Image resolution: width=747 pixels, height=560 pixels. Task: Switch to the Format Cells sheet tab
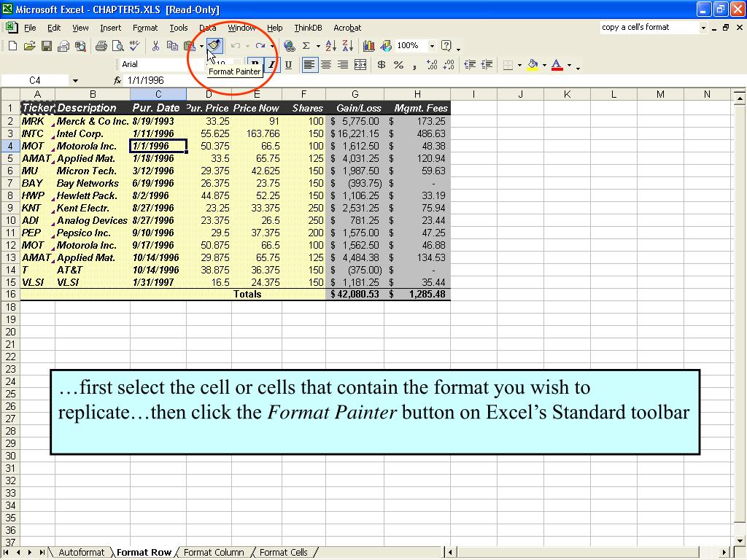point(284,553)
